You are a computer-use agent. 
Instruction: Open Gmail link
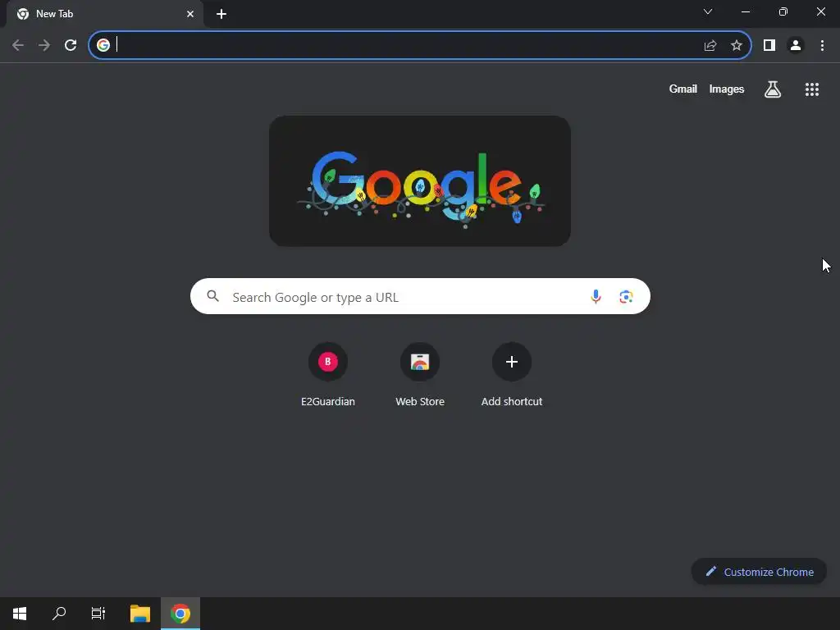click(683, 89)
